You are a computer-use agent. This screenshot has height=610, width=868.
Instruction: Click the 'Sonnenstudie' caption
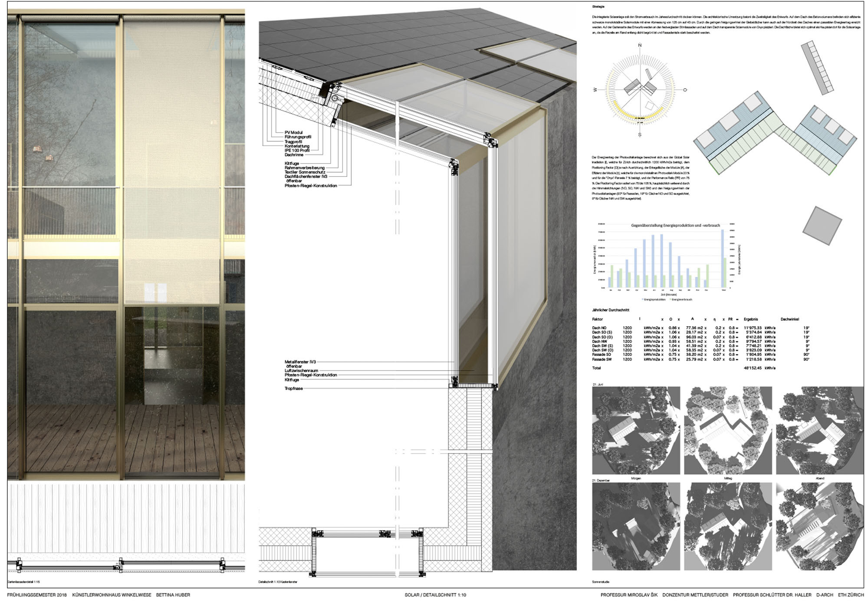click(x=601, y=582)
